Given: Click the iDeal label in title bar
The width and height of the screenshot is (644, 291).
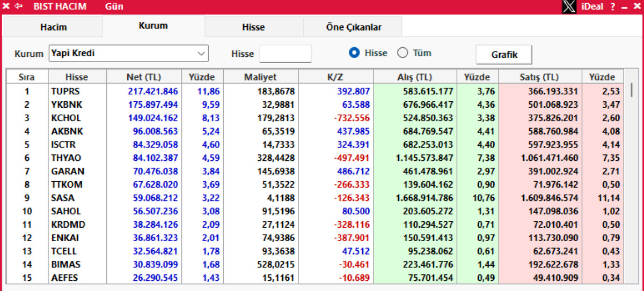Looking at the screenshot, I should coord(592,7).
